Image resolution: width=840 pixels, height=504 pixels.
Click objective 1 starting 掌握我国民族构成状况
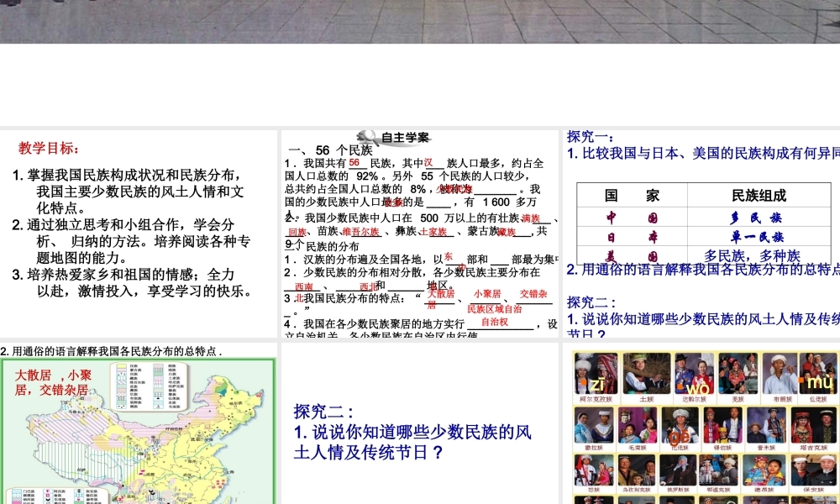click(x=129, y=192)
